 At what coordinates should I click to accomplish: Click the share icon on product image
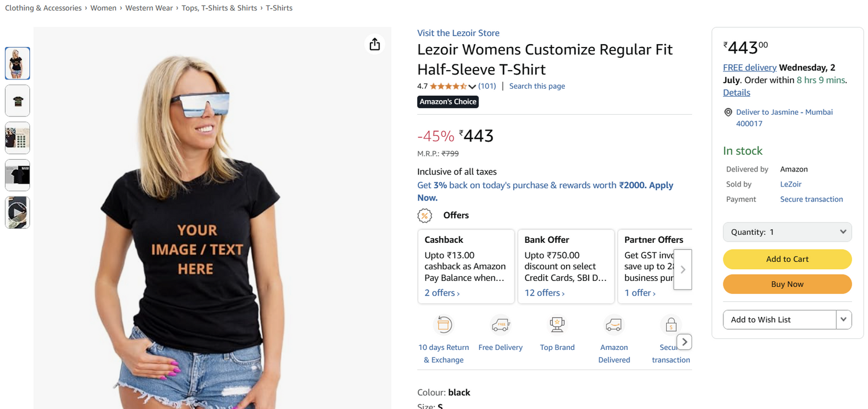375,44
